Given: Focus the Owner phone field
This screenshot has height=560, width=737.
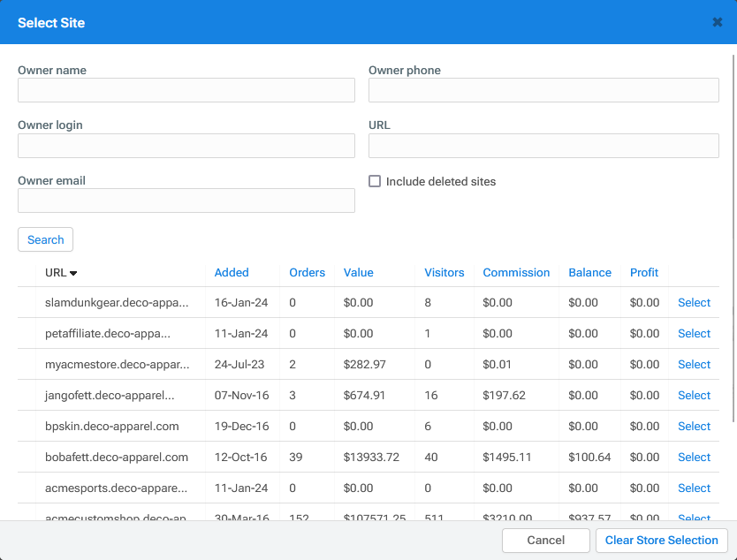Looking at the screenshot, I should (x=543, y=90).
